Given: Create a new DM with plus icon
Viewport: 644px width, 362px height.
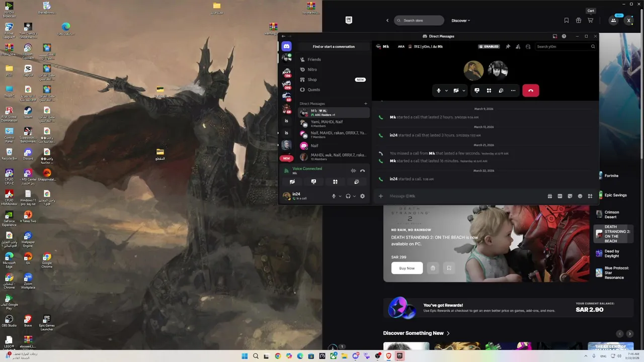Looking at the screenshot, I should (366, 104).
